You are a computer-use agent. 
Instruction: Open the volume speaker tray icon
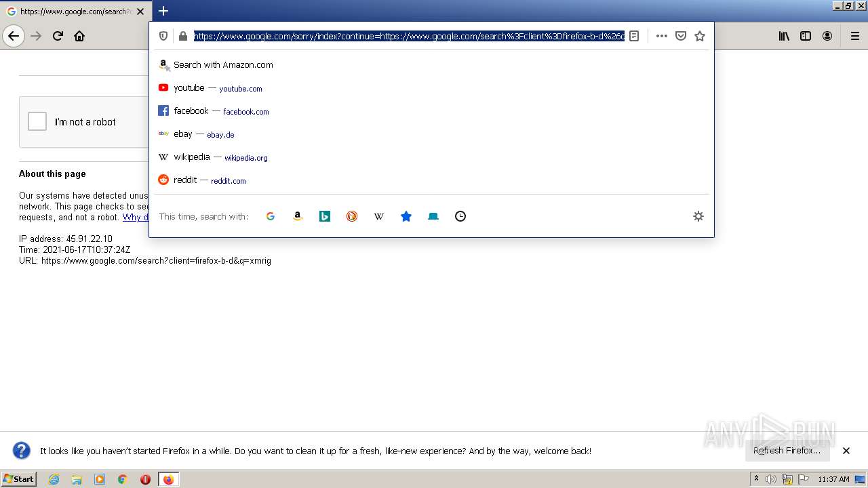[771, 479]
